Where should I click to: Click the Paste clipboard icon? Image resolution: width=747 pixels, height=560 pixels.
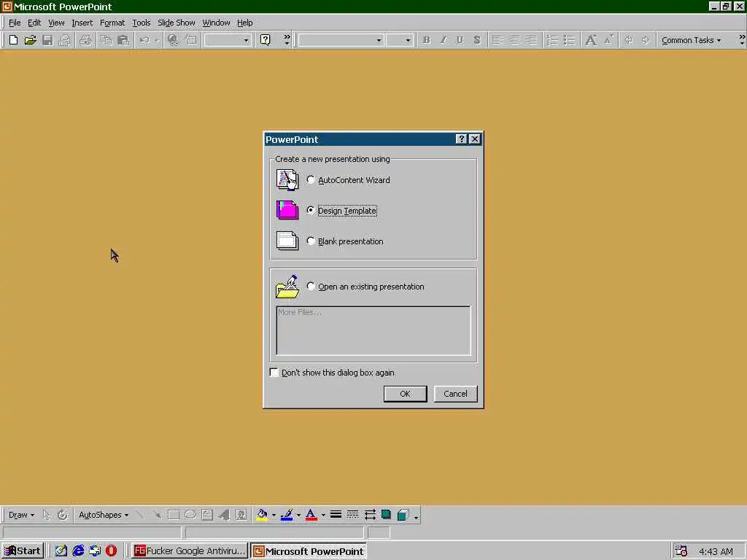coord(123,40)
